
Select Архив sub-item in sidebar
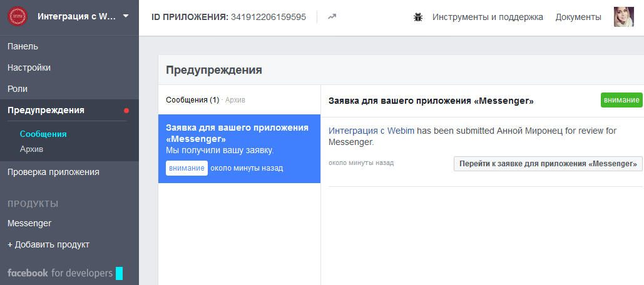[32, 149]
